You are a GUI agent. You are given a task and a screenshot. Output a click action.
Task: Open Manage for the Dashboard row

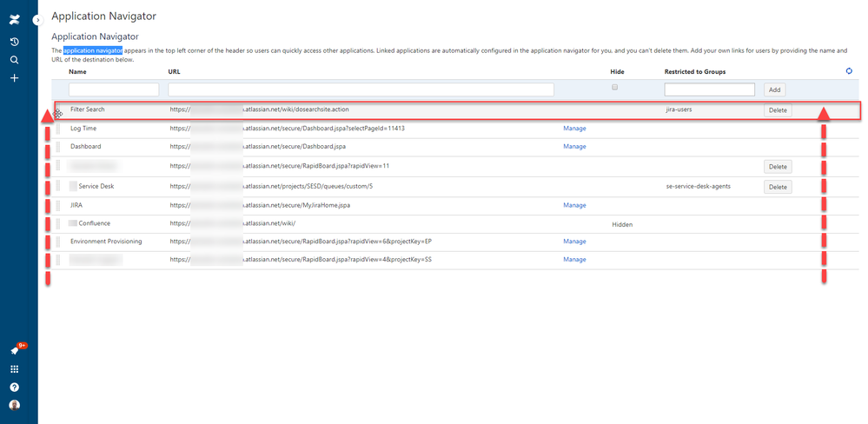(x=574, y=147)
